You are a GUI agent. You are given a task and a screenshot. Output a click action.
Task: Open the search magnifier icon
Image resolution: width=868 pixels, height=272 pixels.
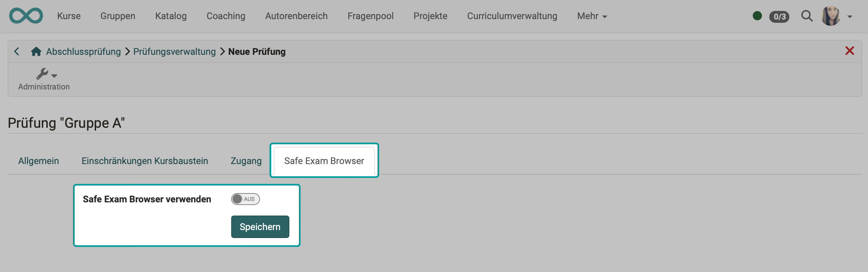(x=806, y=16)
